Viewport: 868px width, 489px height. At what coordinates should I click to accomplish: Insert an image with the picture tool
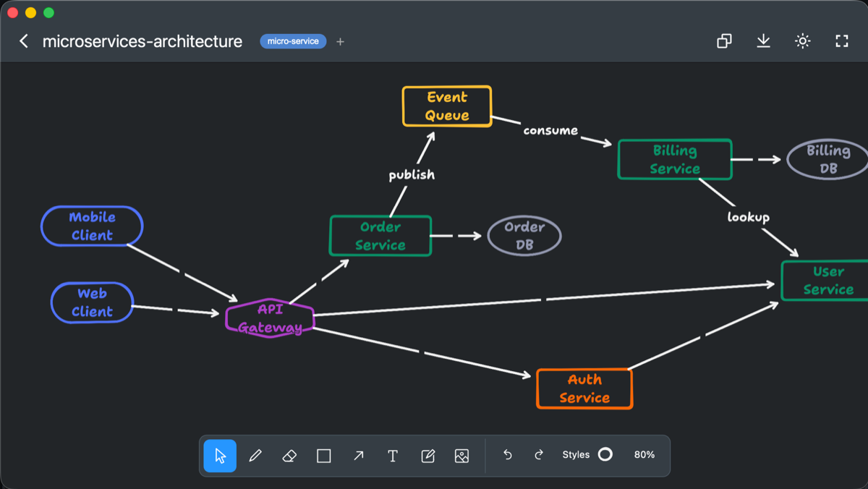pyautogui.click(x=461, y=456)
